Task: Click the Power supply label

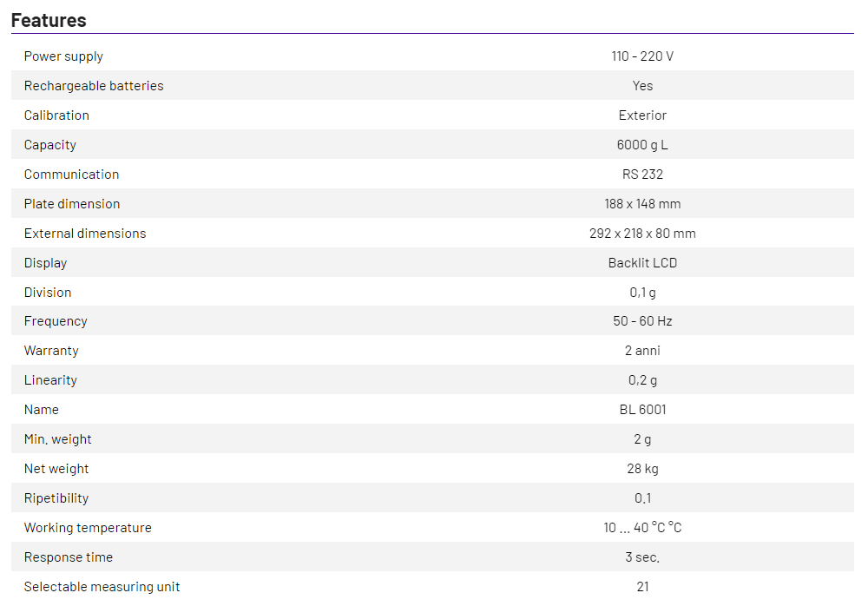Action: 63,56
